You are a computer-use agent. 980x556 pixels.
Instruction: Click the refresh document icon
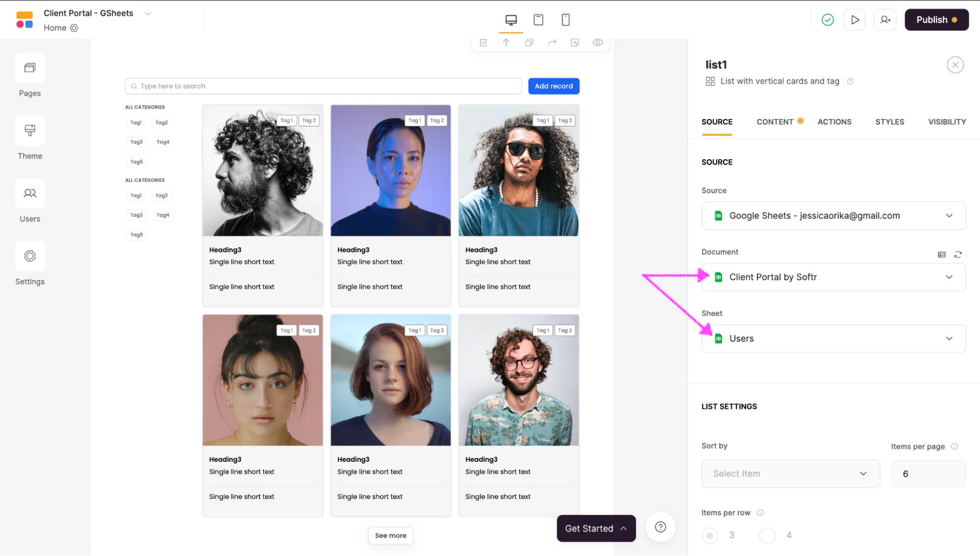pyautogui.click(x=958, y=254)
